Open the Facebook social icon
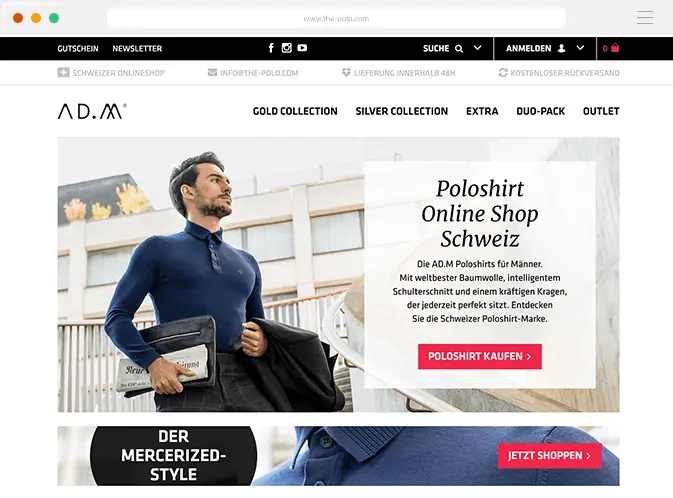The height and width of the screenshot is (498, 673). [271, 48]
